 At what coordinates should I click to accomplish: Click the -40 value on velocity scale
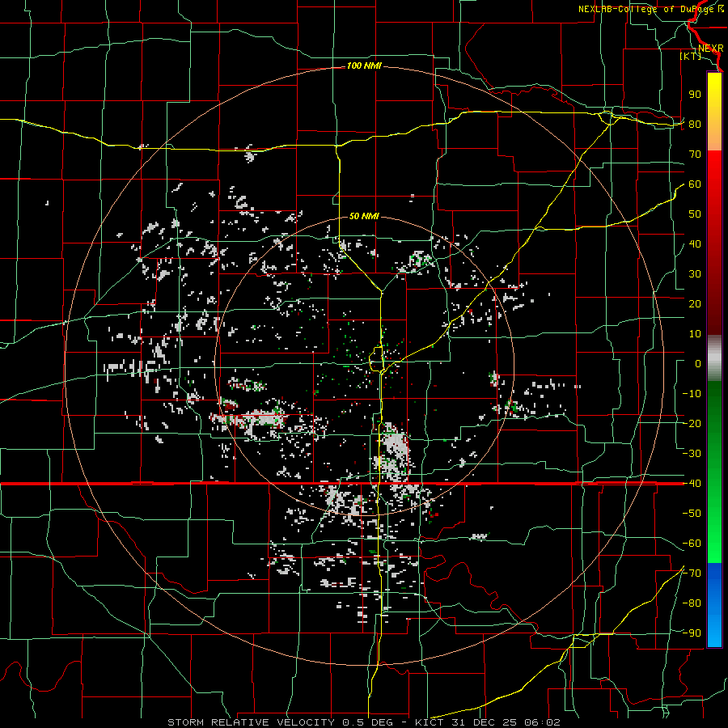click(x=692, y=484)
